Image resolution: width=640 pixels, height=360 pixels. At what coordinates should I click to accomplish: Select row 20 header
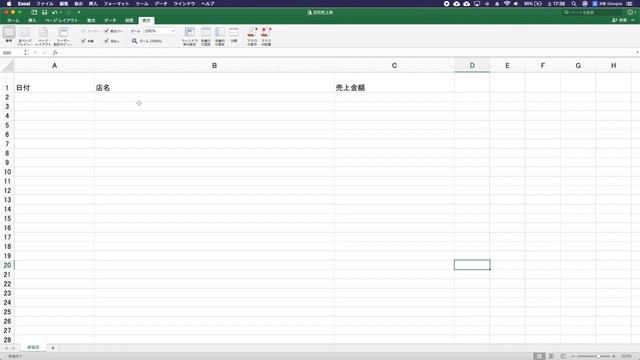(7, 265)
